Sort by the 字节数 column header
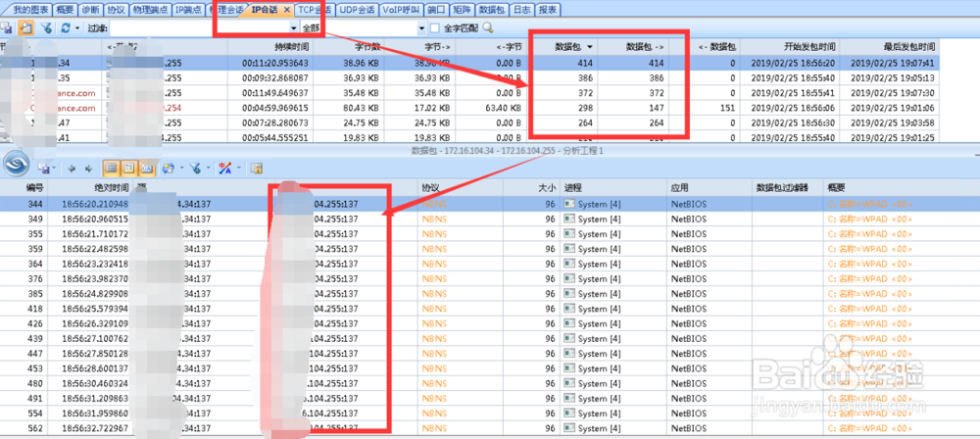980x439 pixels. [349, 46]
